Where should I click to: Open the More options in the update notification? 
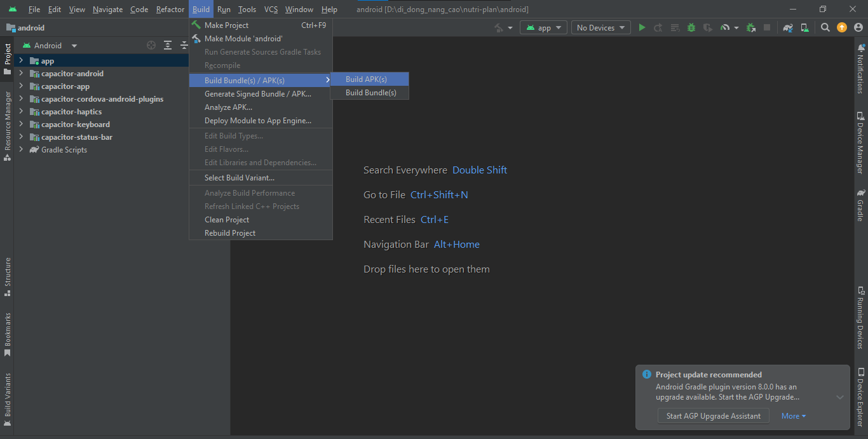(793, 415)
